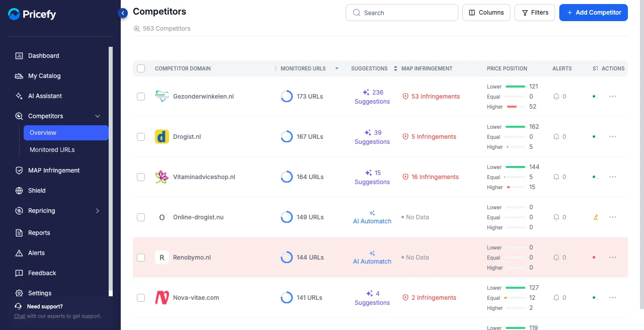
Task: View 5 Infringements for Drogist.nl
Action: (x=429, y=137)
